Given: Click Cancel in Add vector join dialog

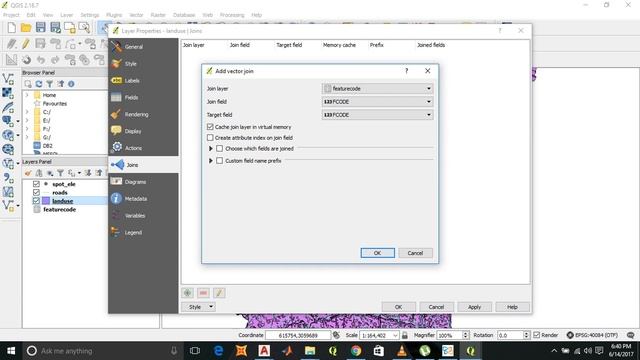Looking at the screenshot, I should point(415,253).
